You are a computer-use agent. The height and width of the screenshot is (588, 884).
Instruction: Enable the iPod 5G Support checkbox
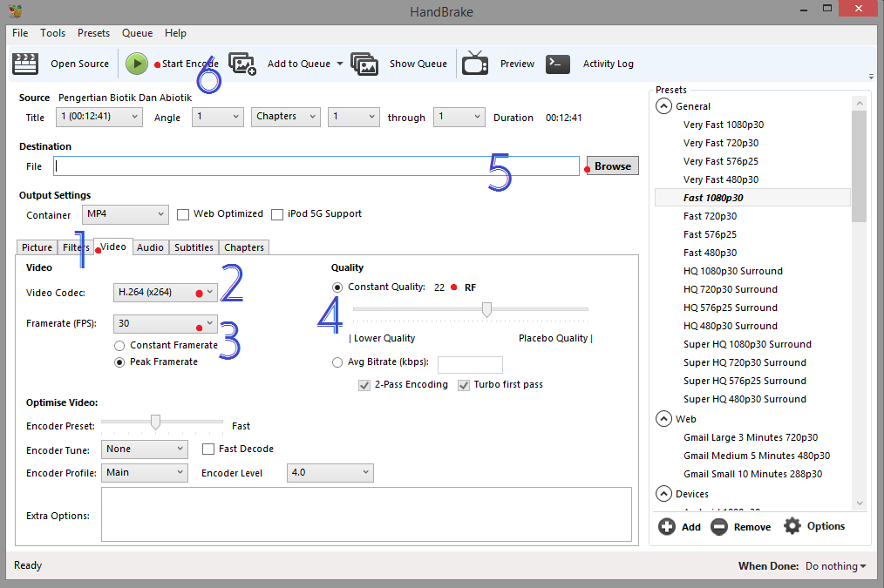click(x=277, y=214)
